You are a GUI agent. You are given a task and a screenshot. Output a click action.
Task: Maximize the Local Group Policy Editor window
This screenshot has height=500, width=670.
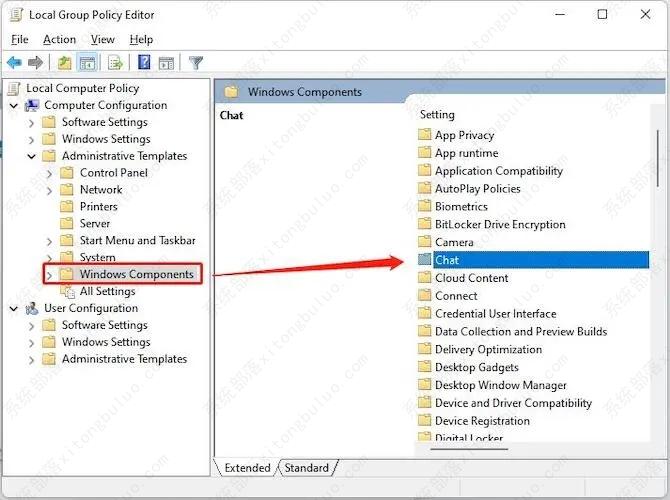pos(602,15)
